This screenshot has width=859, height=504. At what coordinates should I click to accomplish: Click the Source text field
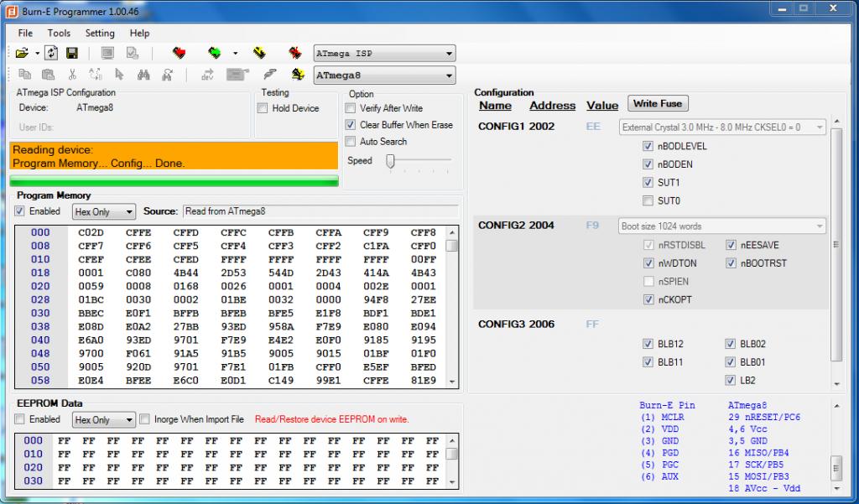pos(320,211)
